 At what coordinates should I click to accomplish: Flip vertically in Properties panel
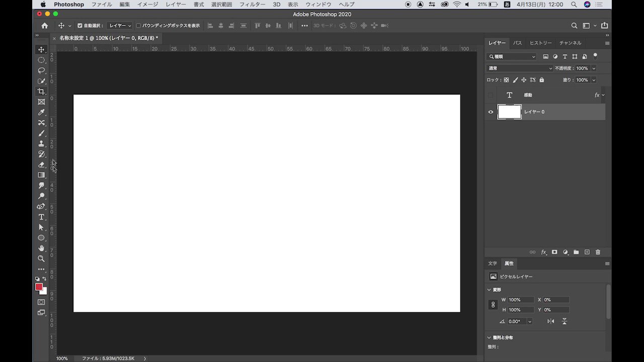click(565, 321)
